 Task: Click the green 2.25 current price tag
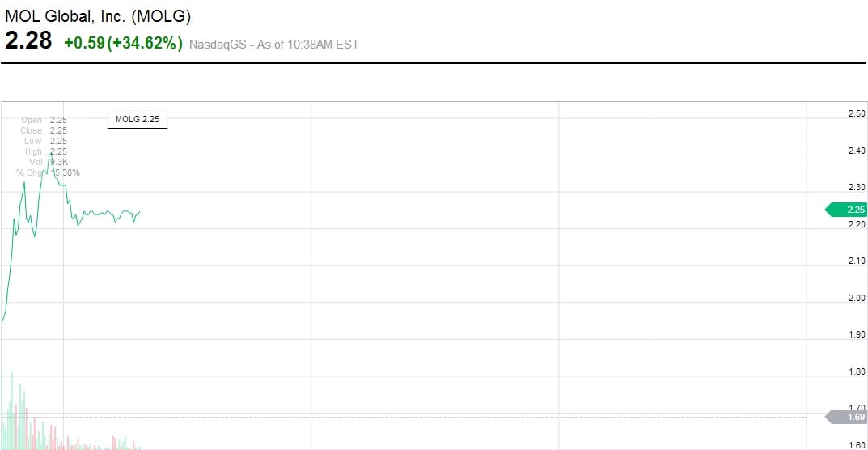(x=847, y=210)
